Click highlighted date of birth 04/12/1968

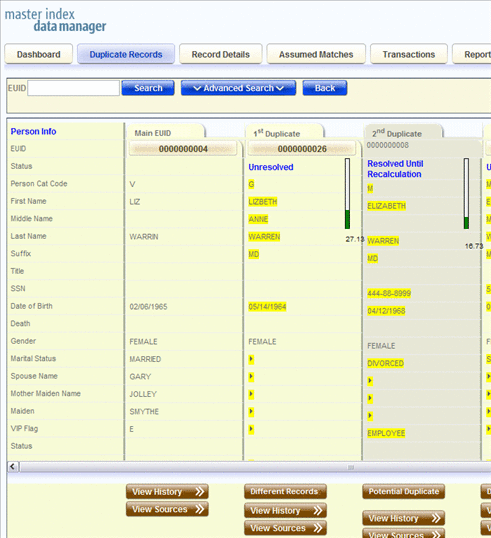(x=386, y=311)
